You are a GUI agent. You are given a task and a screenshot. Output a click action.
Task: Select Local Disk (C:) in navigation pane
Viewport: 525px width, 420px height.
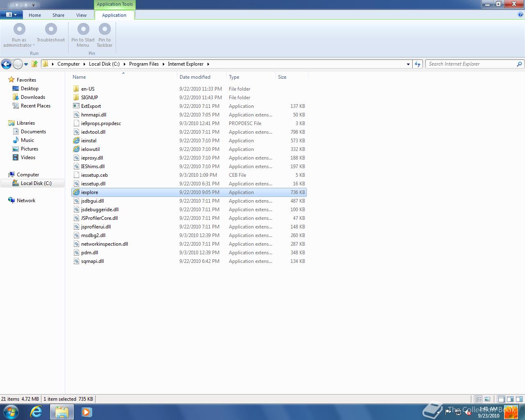(32, 183)
